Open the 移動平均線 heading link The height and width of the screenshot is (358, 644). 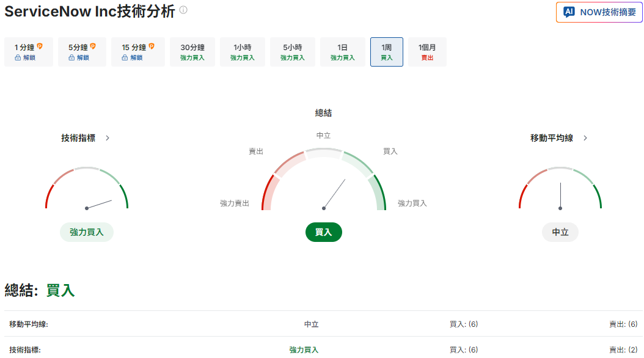pyautogui.click(x=552, y=138)
